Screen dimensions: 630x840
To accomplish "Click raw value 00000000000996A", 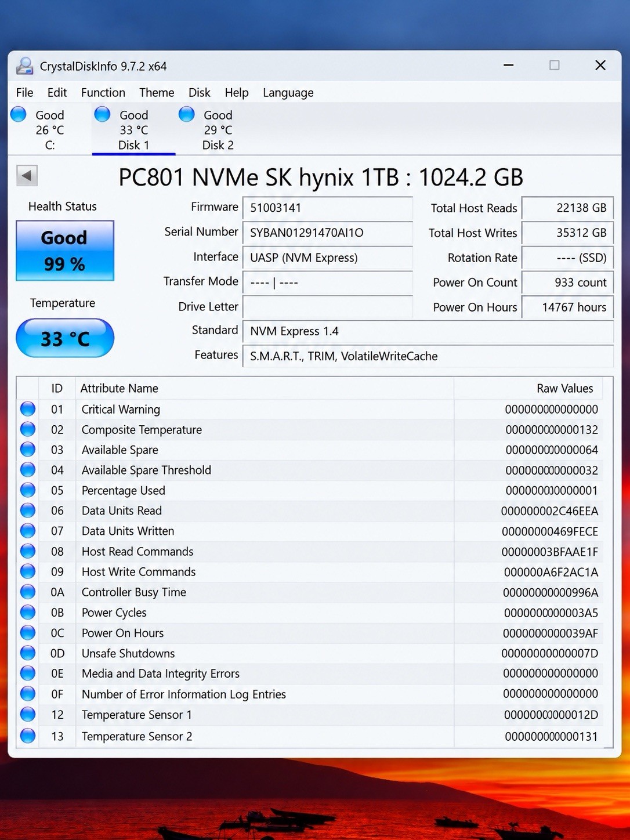I will [x=551, y=592].
